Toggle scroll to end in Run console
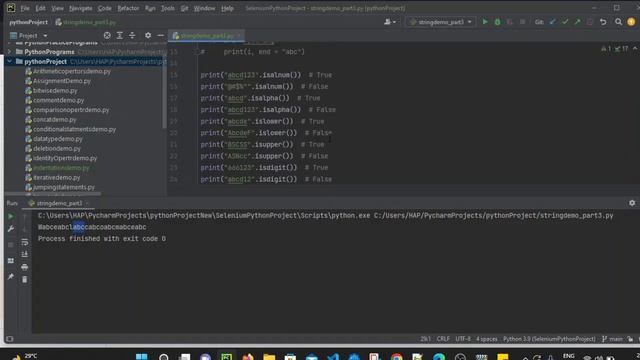Screen dimensions: 640x360 coord(24,255)
